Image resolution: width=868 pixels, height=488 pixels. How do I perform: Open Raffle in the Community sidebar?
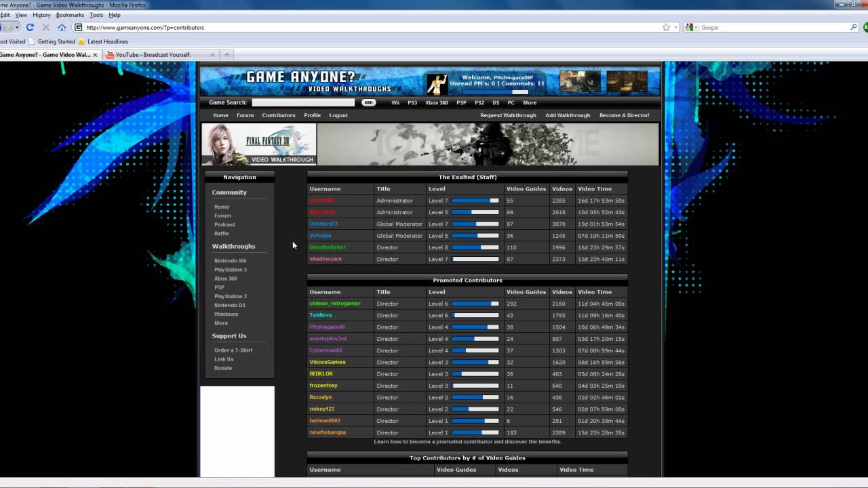click(222, 233)
